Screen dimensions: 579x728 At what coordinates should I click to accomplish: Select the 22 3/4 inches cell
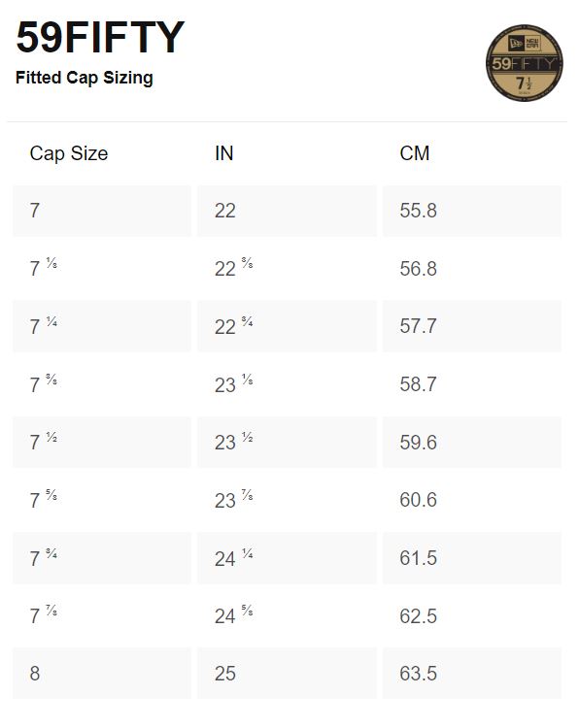coord(287,326)
